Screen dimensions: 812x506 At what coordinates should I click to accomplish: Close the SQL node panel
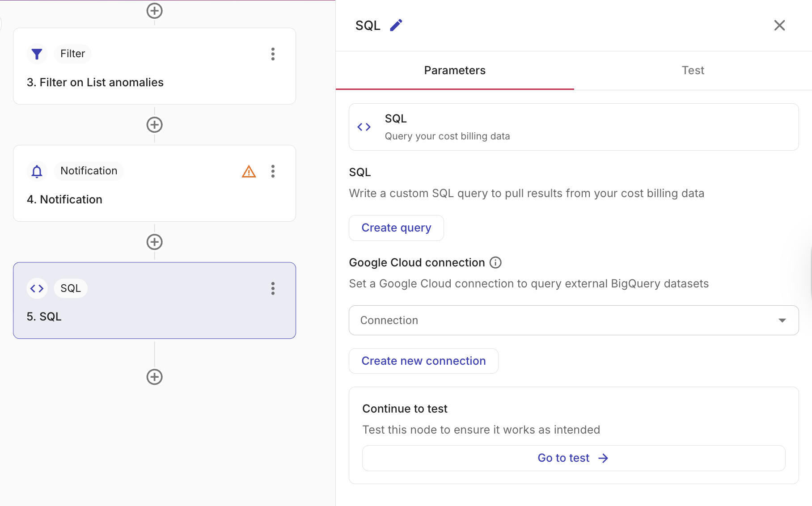click(780, 25)
